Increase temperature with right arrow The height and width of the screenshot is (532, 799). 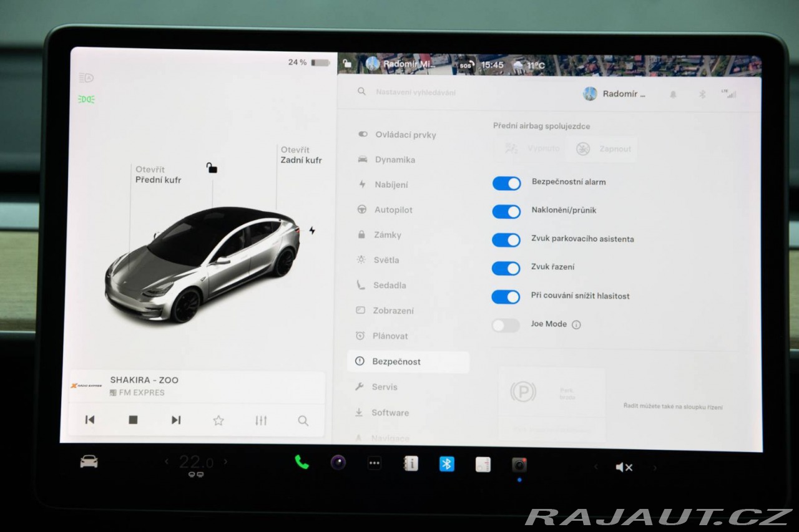(225, 462)
